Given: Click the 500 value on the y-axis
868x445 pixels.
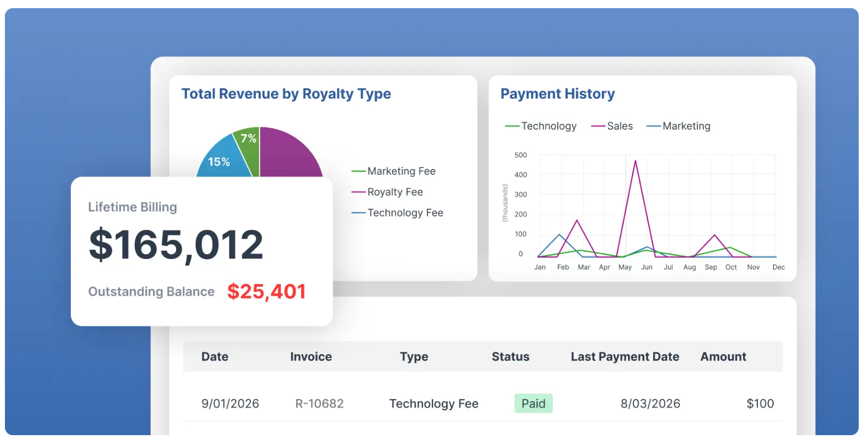Looking at the screenshot, I should pyautogui.click(x=521, y=155).
